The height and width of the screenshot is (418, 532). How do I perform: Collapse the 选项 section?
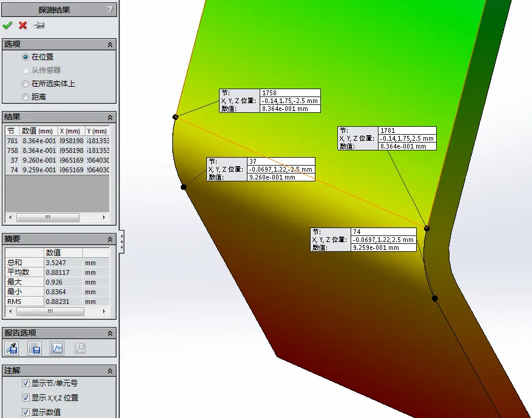[110, 44]
